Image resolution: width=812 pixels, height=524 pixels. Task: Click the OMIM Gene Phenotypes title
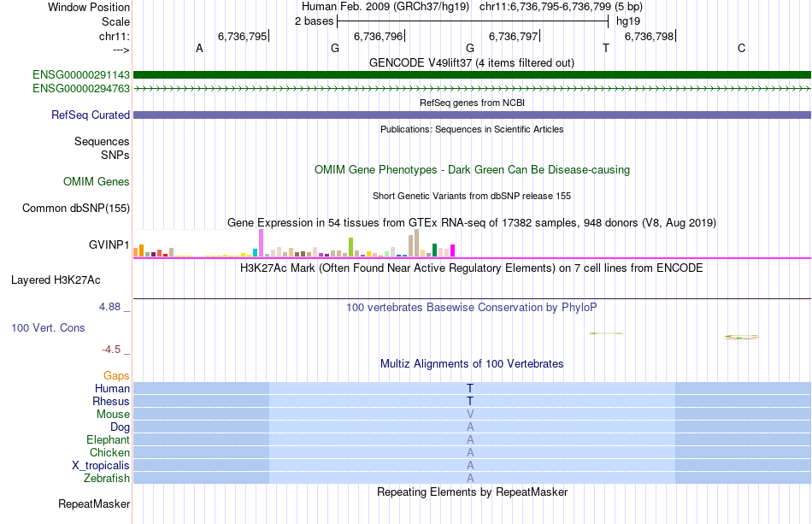click(x=472, y=170)
